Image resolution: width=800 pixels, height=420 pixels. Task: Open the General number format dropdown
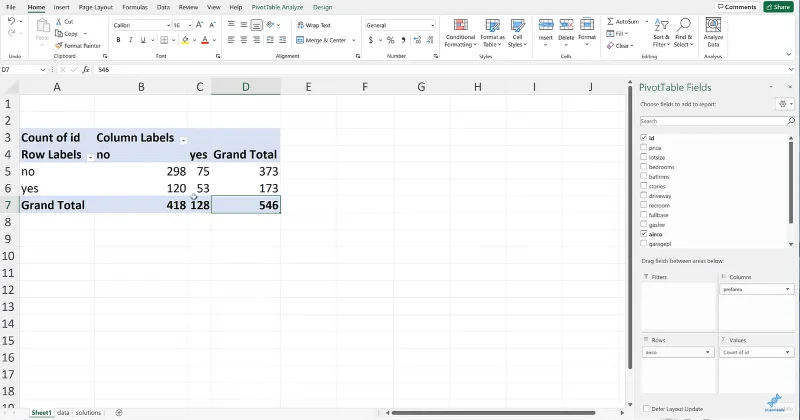[x=433, y=25]
